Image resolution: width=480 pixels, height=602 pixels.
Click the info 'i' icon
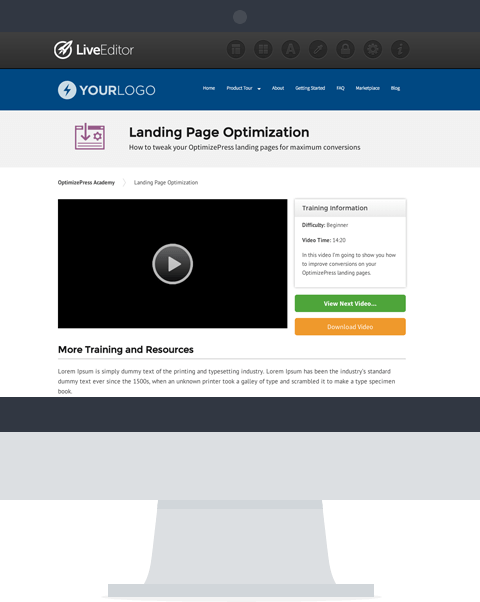point(400,50)
